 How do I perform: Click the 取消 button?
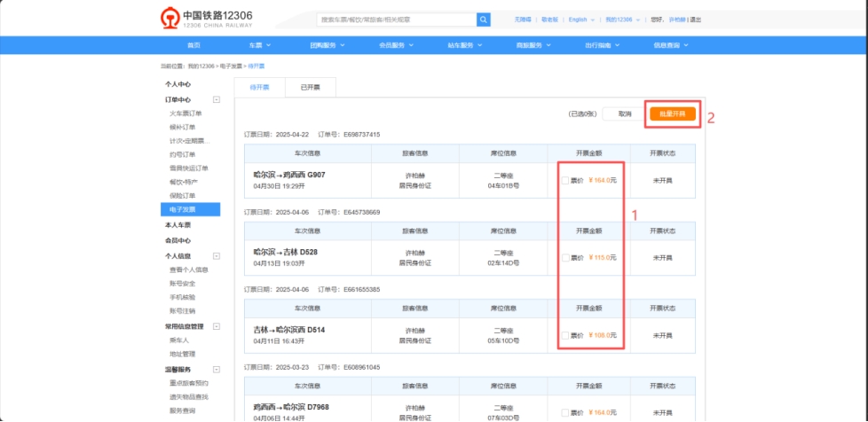coord(625,114)
